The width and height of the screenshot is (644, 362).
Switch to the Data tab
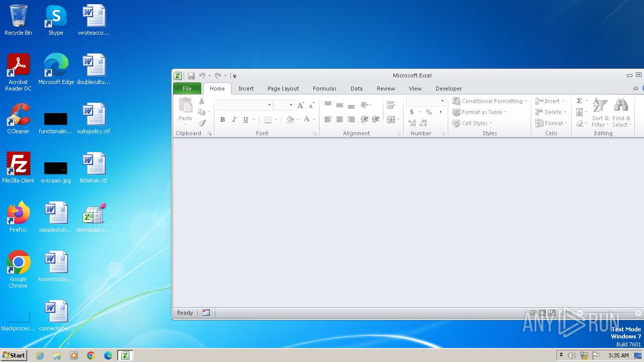[357, 88]
